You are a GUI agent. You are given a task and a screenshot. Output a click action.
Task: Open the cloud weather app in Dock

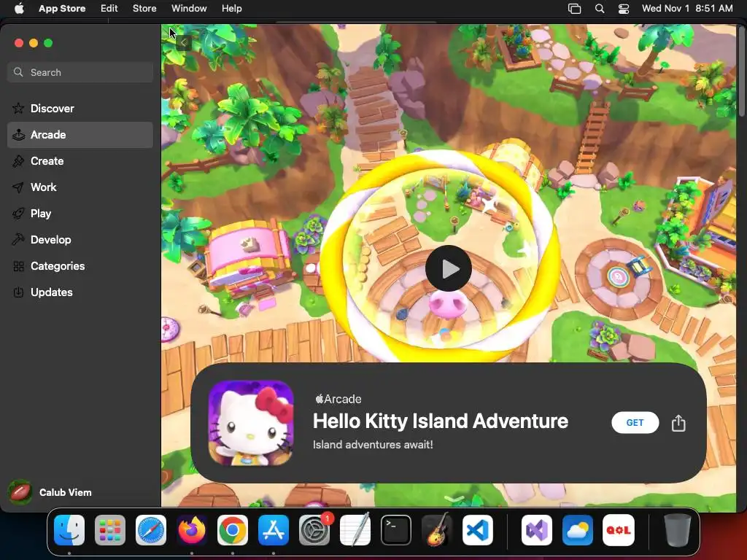578,530
